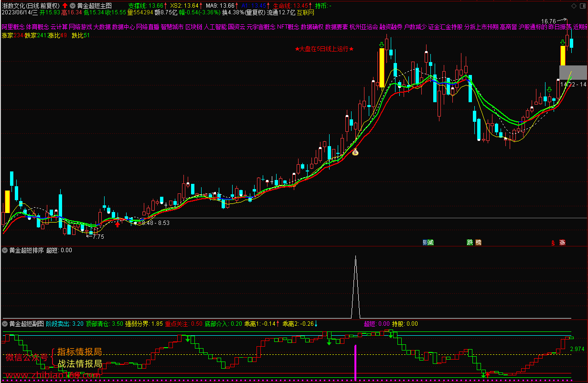This screenshot has height=383, width=588.
Task: Collapse the 黄金超短排序 panel arrow
Action: pyautogui.click(x=5, y=250)
